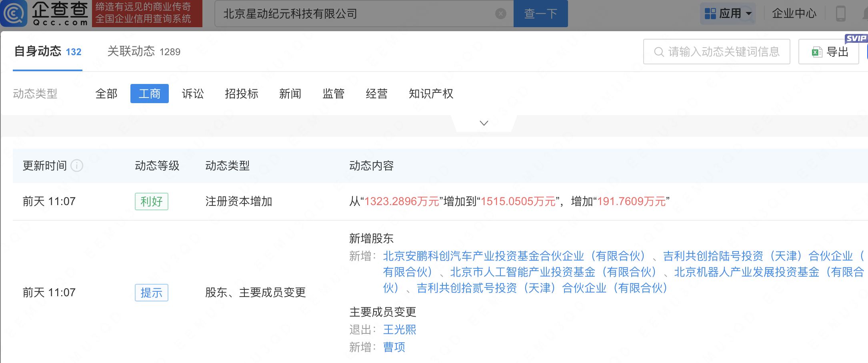Click the info icon beside 更新时间

(77, 166)
